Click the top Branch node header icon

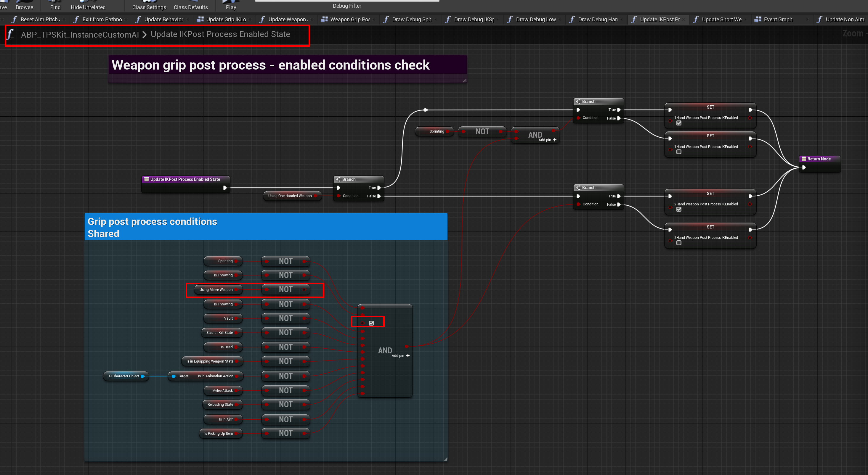coord(578,102)
